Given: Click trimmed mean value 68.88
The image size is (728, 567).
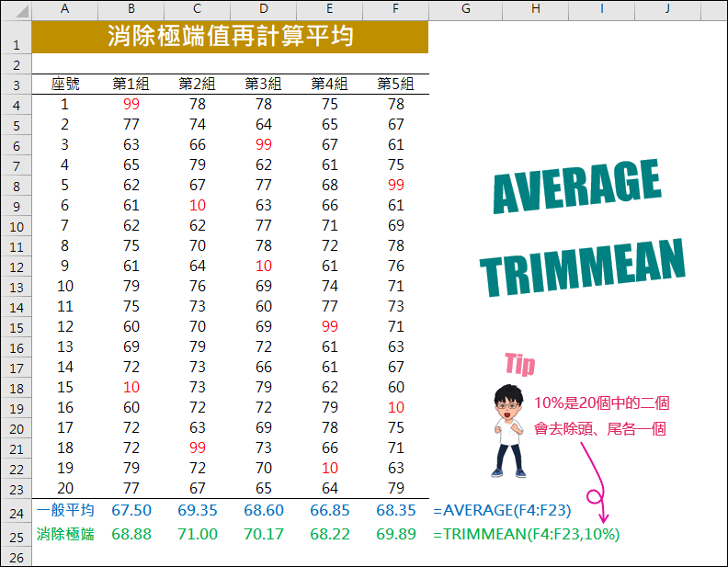Looking at the screenshot, I should click(131, 534).
